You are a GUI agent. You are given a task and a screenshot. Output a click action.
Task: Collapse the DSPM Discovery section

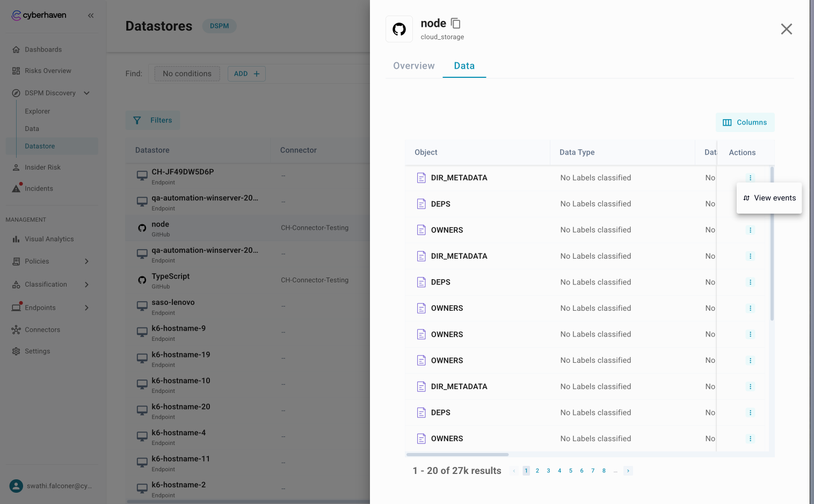pos(86,93)
